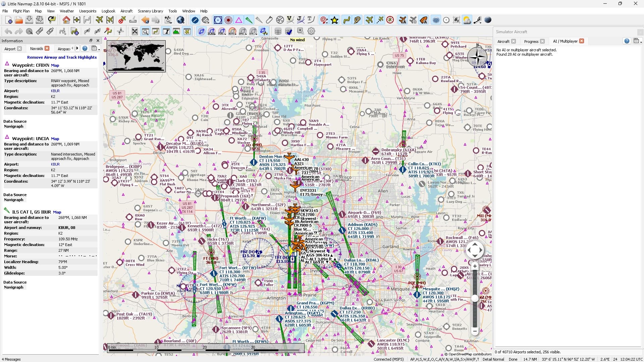The width and height of the screenshot is (644, 362).
Task: Click the validated database checkmark icon
Action: point(288,31)
